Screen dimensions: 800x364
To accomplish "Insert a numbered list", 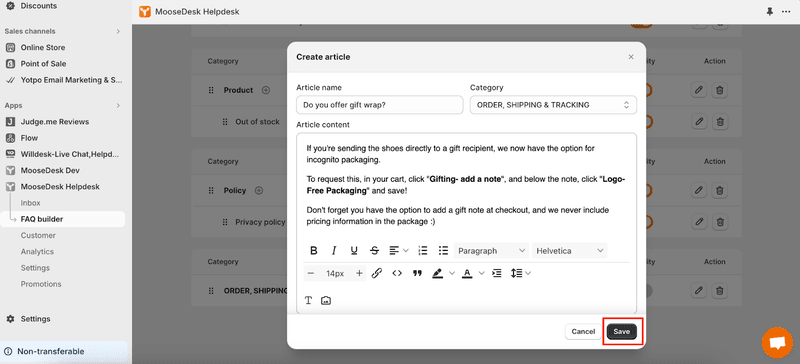I will point(422,251).
